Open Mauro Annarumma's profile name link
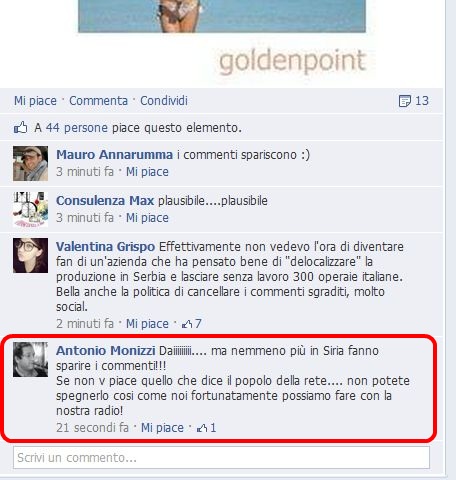This screenshot has height=480, width=456. point(114,155)
